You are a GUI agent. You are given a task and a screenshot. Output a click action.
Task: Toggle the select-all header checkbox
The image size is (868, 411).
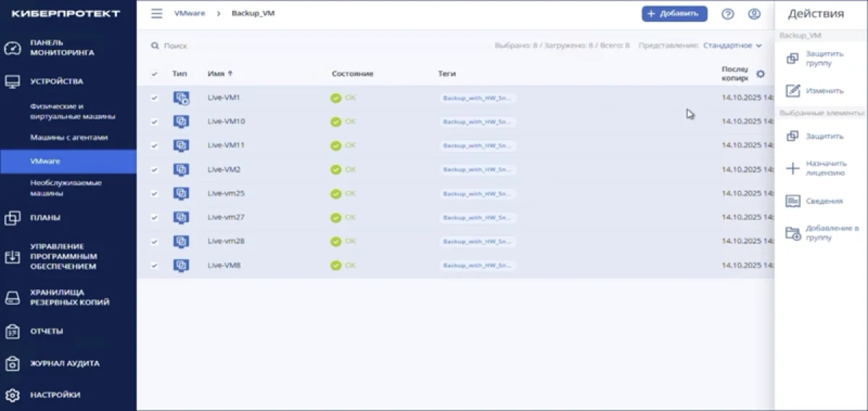pos(154,74)
